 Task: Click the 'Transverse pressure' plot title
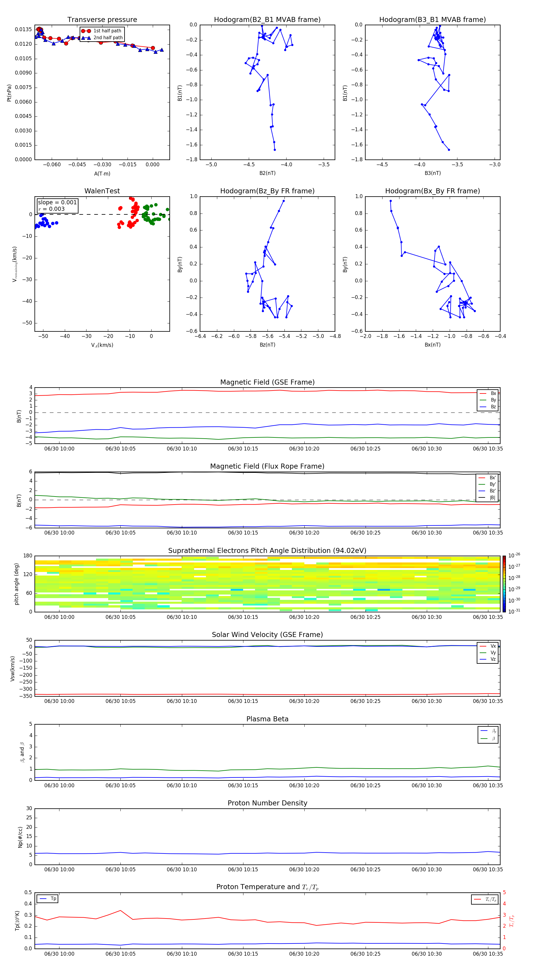coord(102,19)
